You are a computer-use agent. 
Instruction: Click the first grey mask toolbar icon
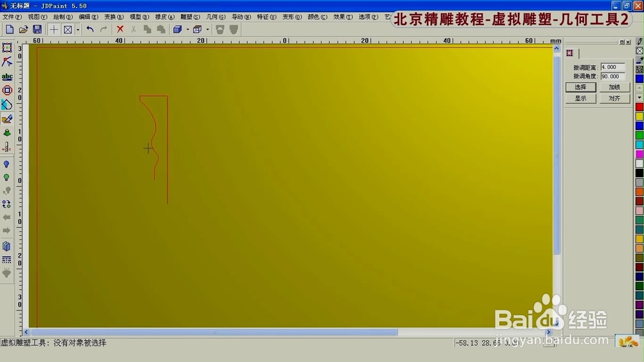220,29
